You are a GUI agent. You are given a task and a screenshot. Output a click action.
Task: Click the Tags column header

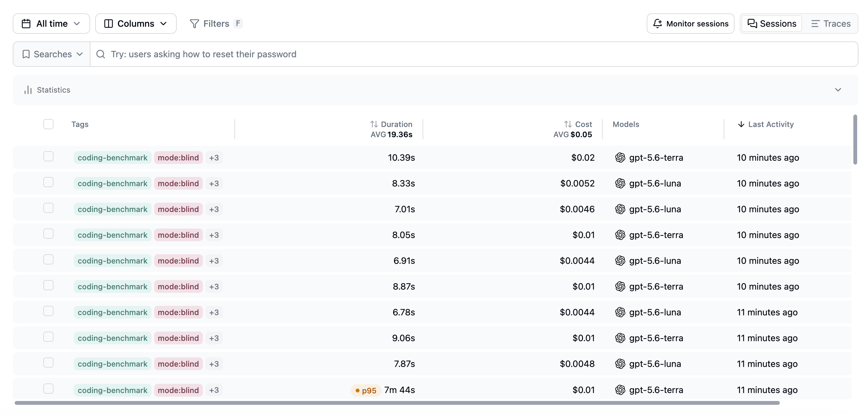pos(80,124)
